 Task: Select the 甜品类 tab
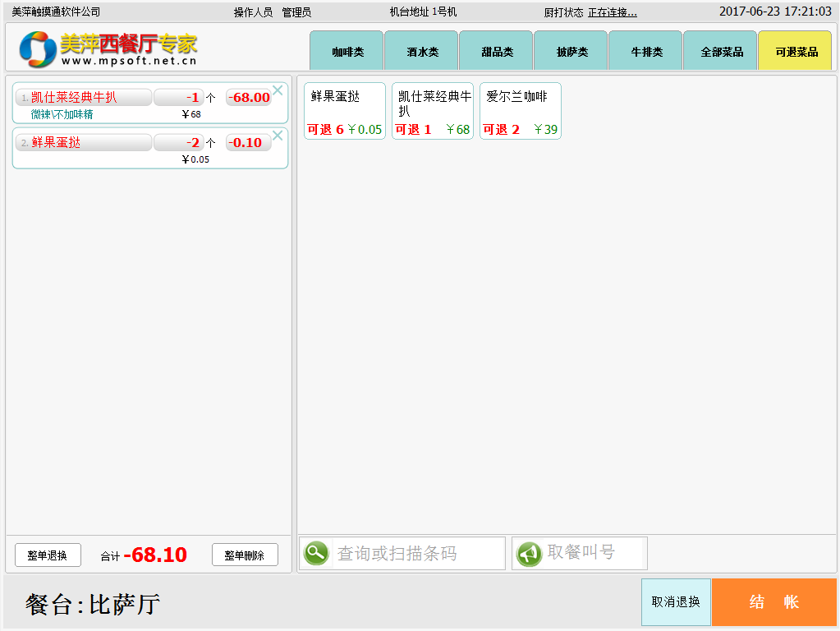pos(496,52)
